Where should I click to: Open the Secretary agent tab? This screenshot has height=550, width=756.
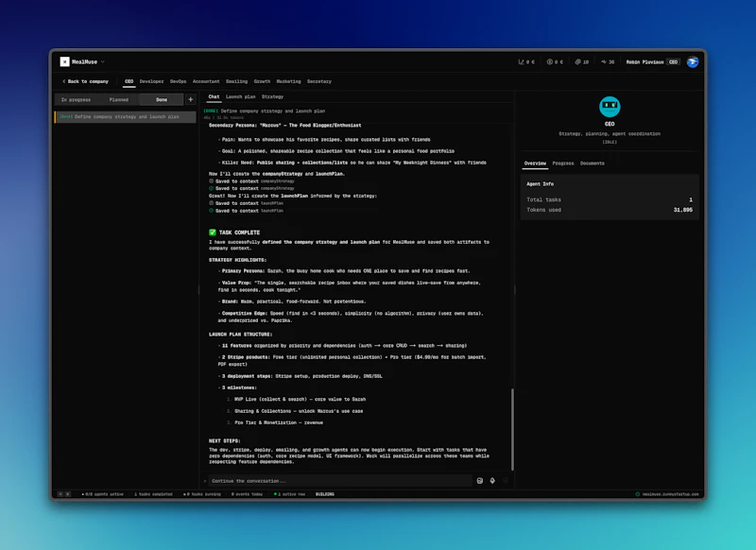click(318, 81)
